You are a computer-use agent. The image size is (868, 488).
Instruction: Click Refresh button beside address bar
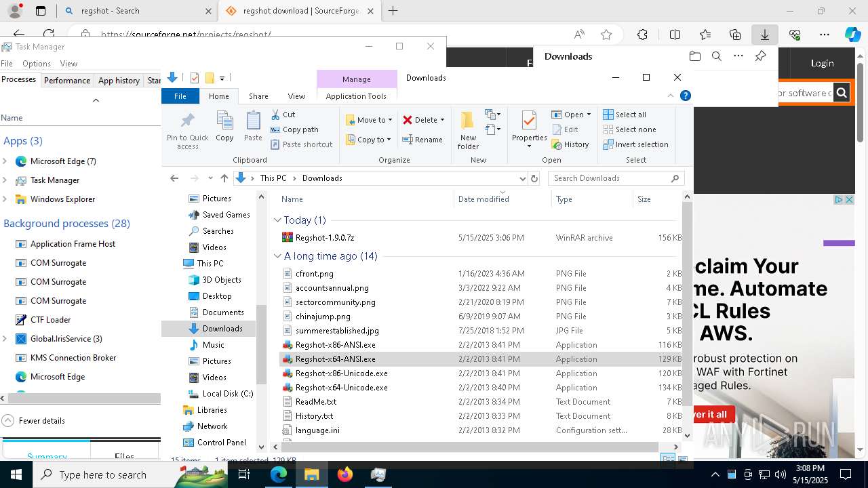coord(534,178)
